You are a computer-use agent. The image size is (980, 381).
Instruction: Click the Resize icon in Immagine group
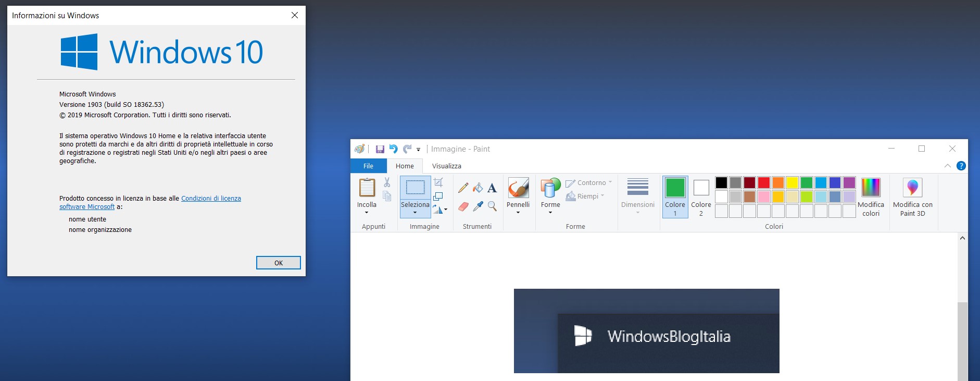pos(438,196)
